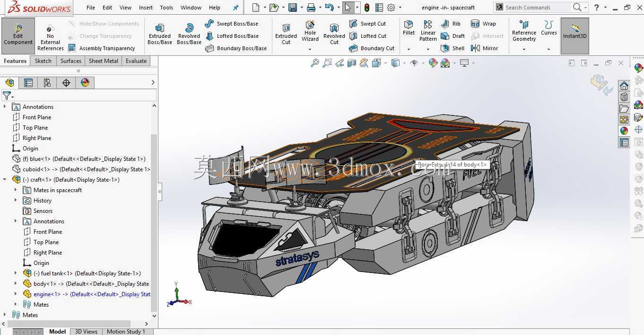The height and width of the screenshot is (335, 644).
Task: Expand Mates in spacecraft folder
Action: point(16,190)
